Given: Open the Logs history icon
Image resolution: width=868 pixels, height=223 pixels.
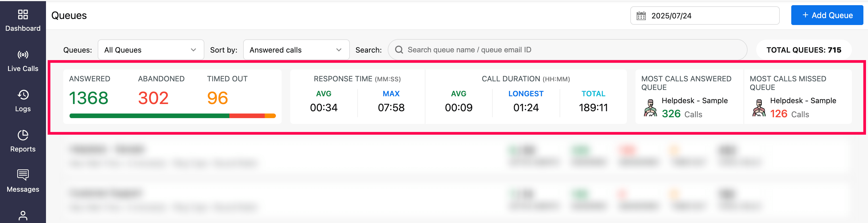Looking at the screenshot, I should (x=23, y=95).
